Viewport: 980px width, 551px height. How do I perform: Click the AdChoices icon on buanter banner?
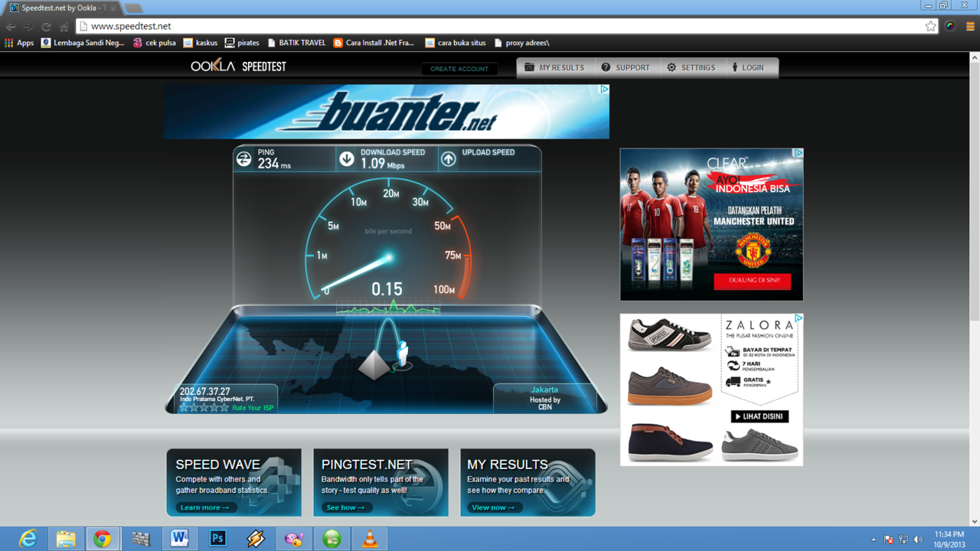[604, 90]
